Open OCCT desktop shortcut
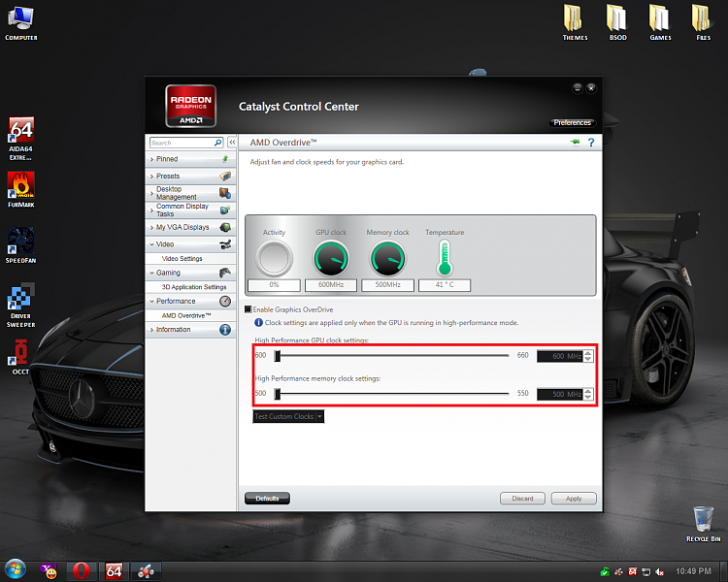 click(20, 357)
